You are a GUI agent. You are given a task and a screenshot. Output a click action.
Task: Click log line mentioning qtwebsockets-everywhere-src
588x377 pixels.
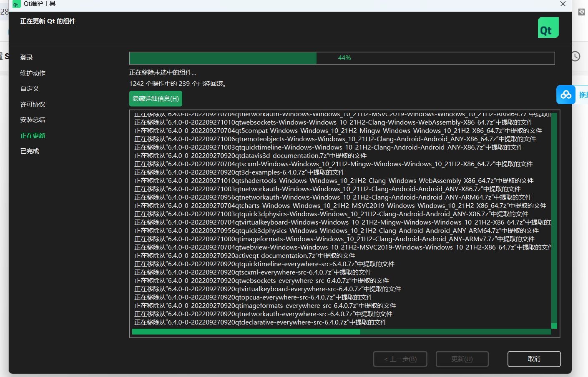(x=262, y=281)
